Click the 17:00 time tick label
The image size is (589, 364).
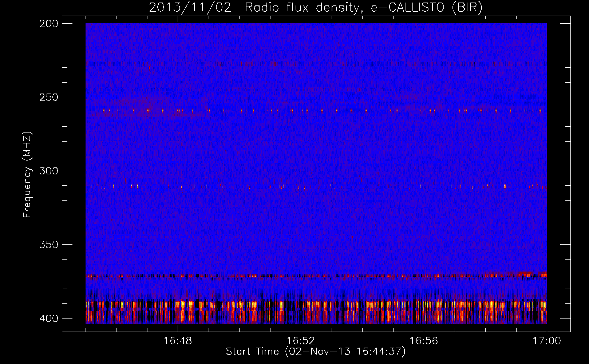[x=547, y=341]
